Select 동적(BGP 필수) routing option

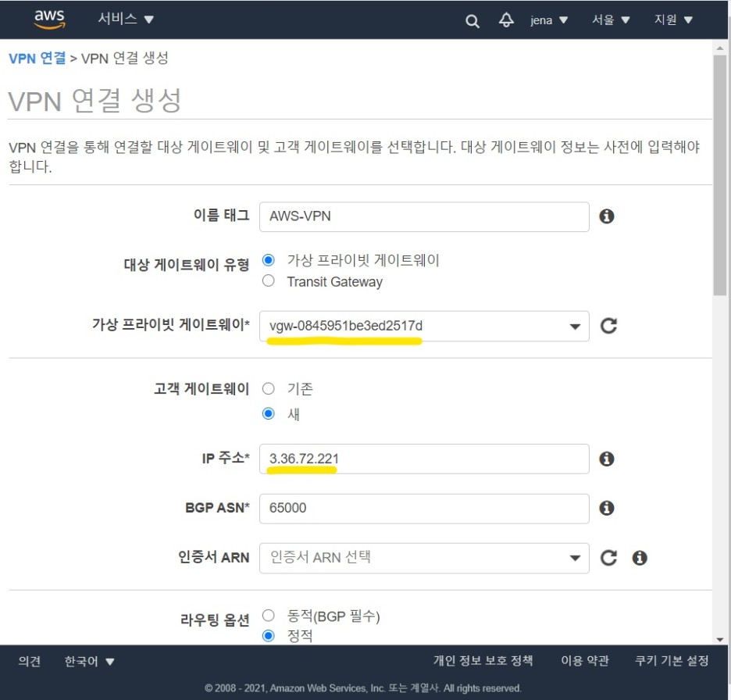269,616
